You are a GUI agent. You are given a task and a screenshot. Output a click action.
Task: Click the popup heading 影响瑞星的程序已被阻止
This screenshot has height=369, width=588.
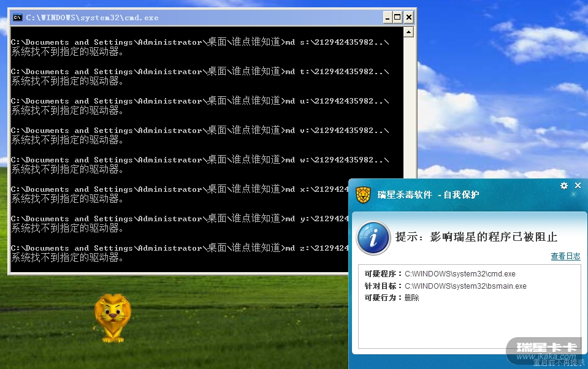494,237
